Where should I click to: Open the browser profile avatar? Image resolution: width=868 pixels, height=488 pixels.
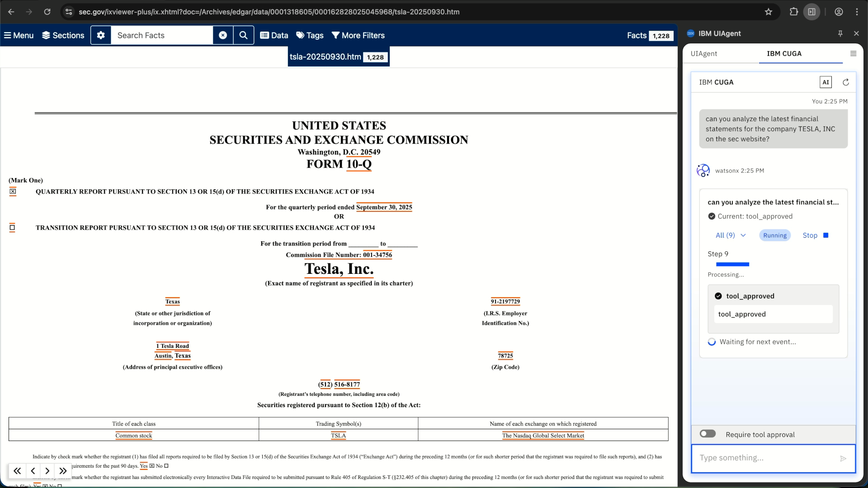pyautogui.click(x=839, y=12)
